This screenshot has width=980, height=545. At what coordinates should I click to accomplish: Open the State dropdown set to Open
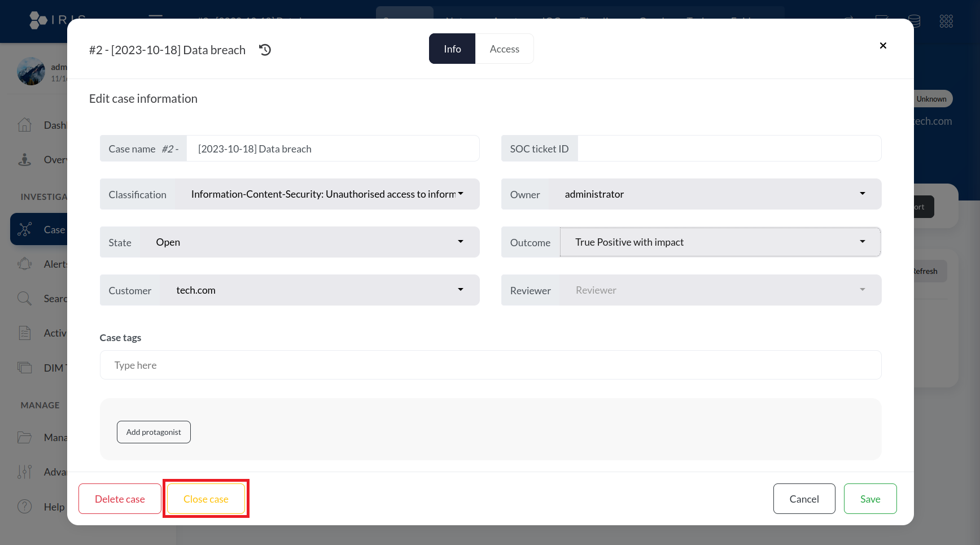pyautogui.click(x=309, y=242)
